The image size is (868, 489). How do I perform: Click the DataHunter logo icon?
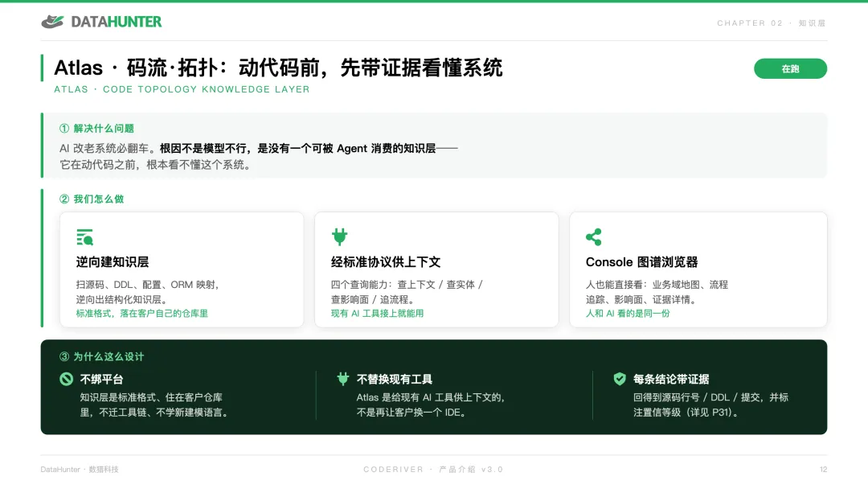52,22
